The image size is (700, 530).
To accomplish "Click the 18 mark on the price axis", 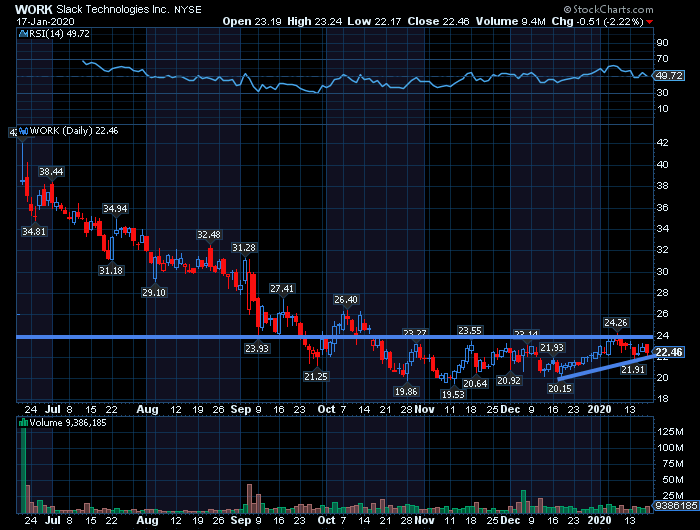I will (662, 399).
